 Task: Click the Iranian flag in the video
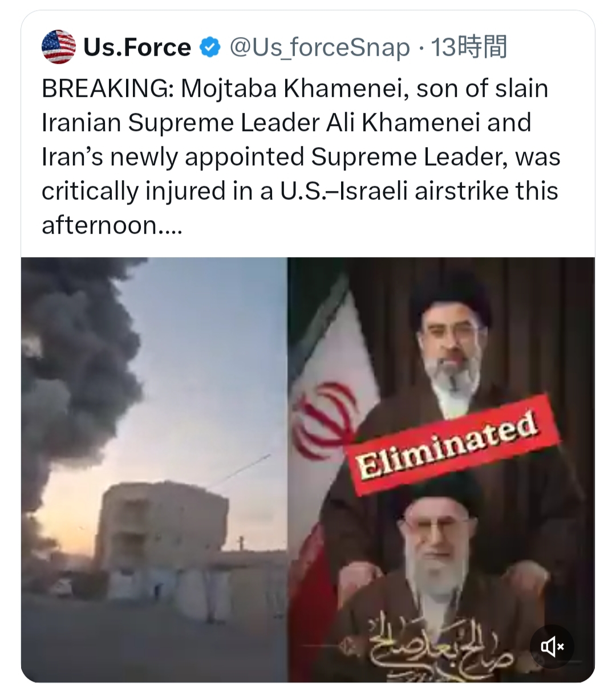(x=331, y=411)
